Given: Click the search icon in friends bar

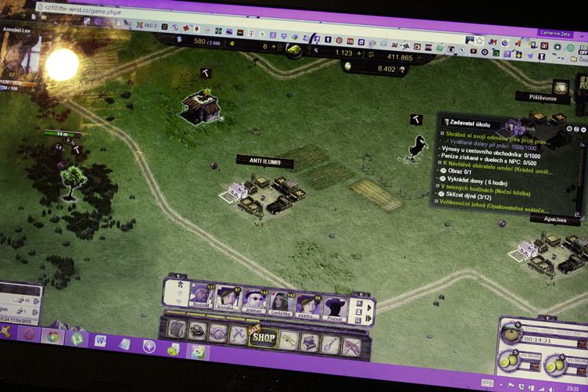Looking at the screenshot, I should click(x=358, y=320).
